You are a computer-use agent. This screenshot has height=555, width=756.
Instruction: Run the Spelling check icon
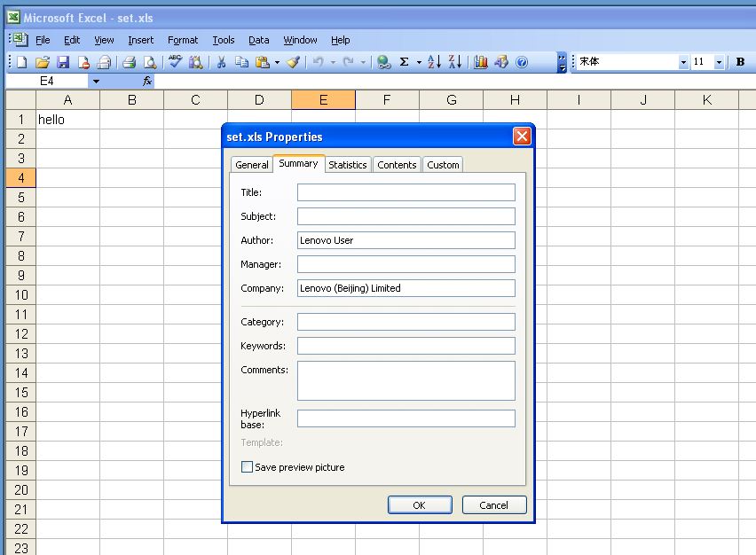pyautogui.click(x=175, y=62)
